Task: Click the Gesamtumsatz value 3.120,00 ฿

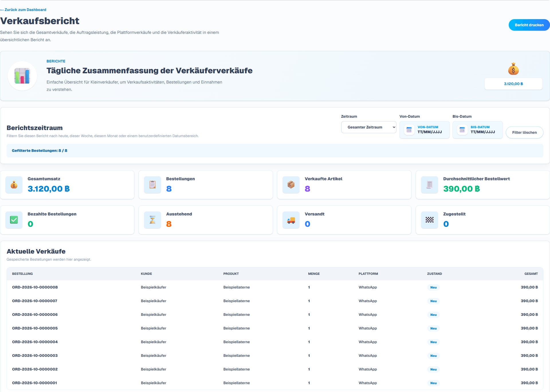Action: 49,189
